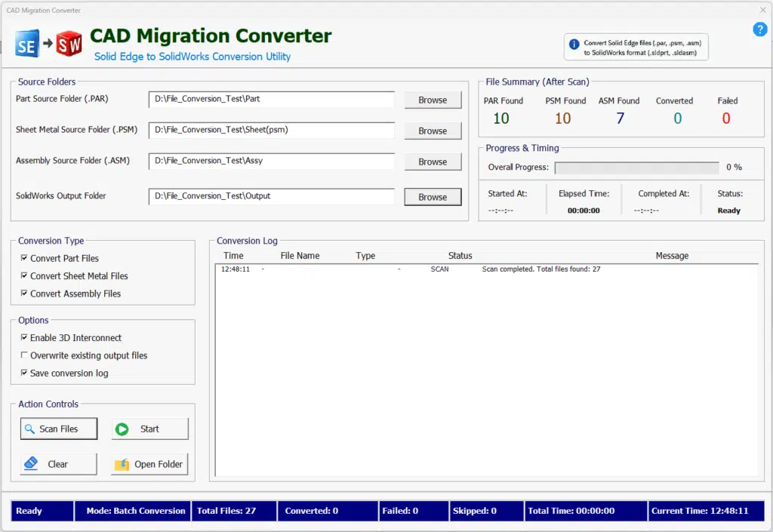Click Converted: 0 in status bar
The width and height of the screenshot is (773, 532).
pos(328,511)
